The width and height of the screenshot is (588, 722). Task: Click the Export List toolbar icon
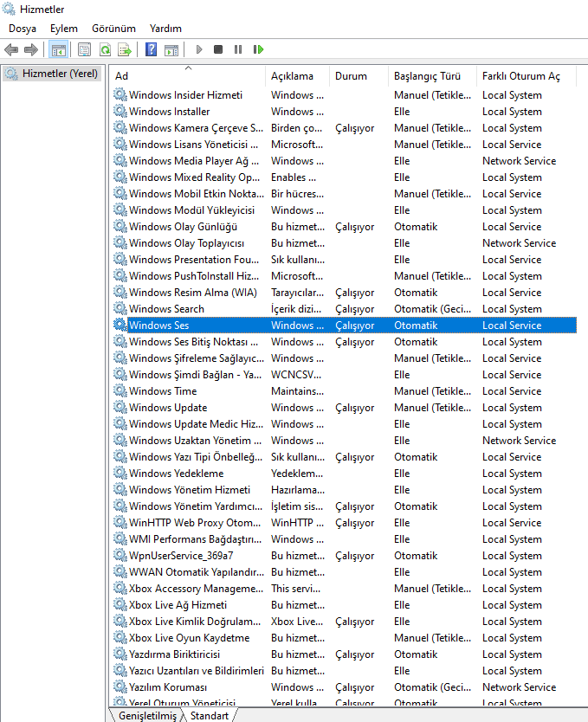pyautogui.click(x=125, y=49)
